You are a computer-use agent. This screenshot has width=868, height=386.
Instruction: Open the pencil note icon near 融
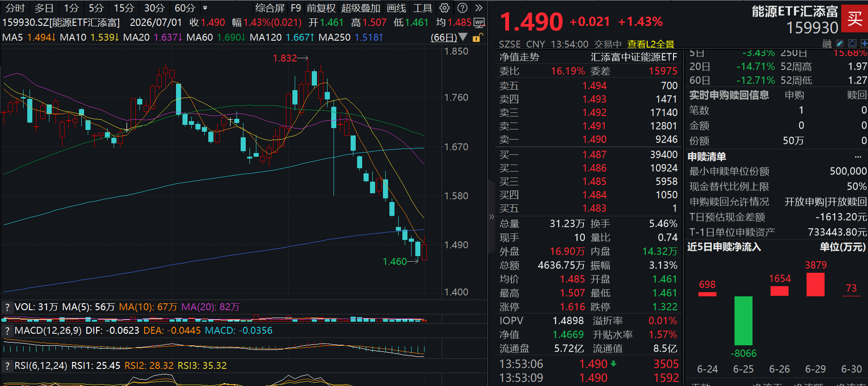[x=839, y=43]
